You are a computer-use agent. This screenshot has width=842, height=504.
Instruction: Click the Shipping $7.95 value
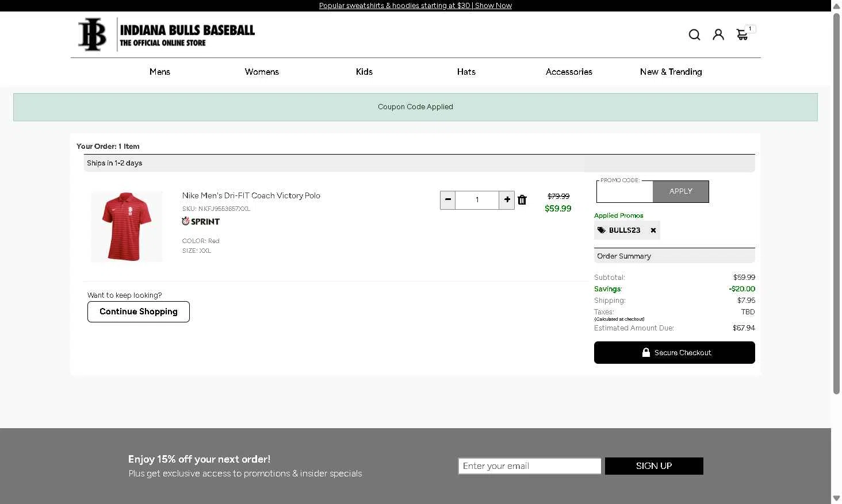coord(747,301)
